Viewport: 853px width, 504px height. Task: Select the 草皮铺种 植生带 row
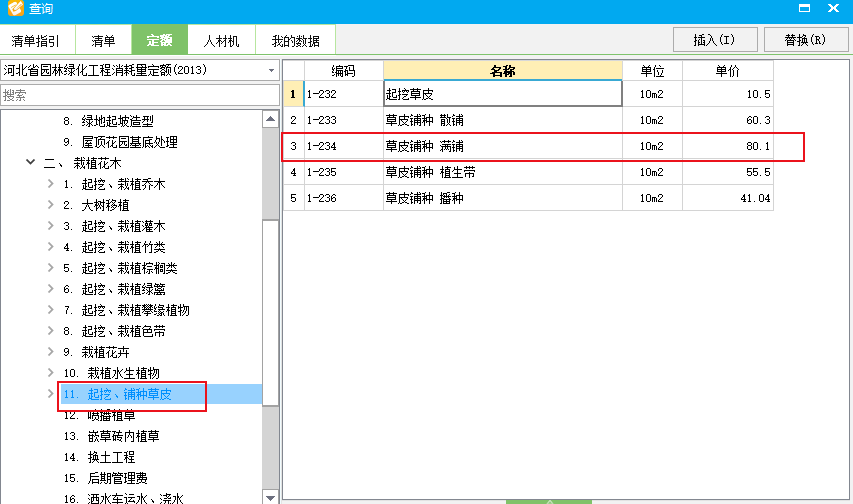point(528,172)
